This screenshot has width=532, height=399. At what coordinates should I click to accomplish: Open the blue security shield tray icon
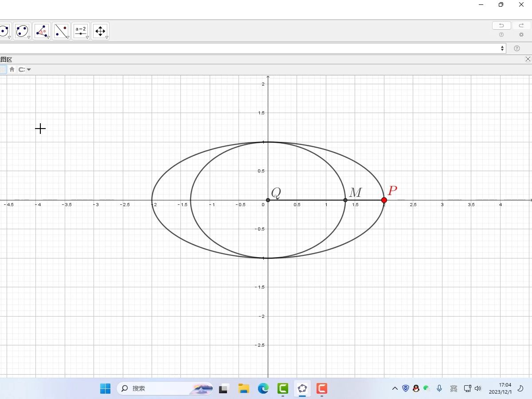coord(406,388)
